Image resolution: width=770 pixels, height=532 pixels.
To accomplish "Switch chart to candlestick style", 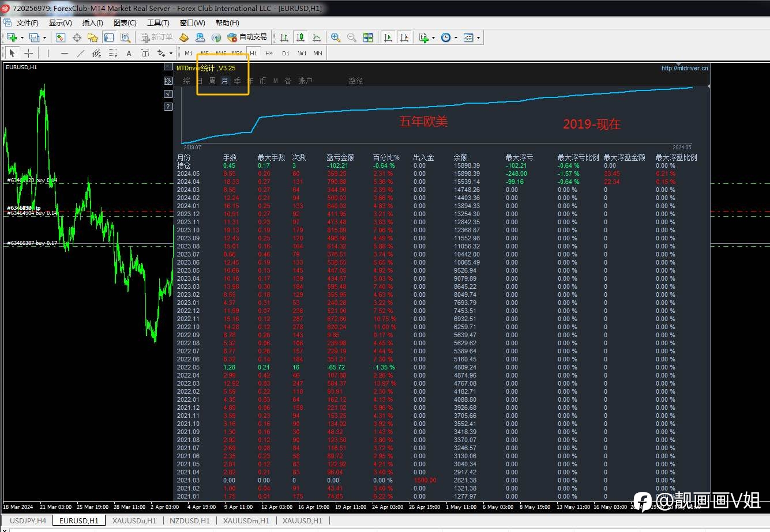I will click(301, 37).
